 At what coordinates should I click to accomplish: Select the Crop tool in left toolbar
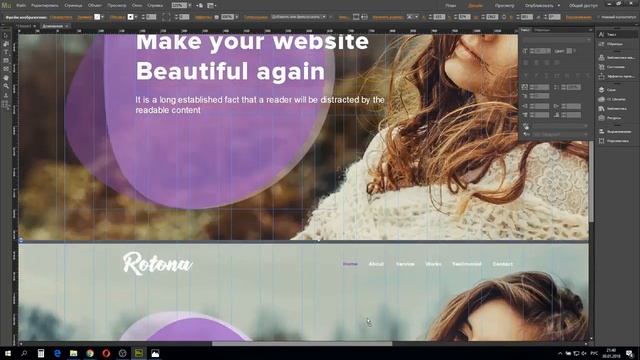[x=6, y=44]
